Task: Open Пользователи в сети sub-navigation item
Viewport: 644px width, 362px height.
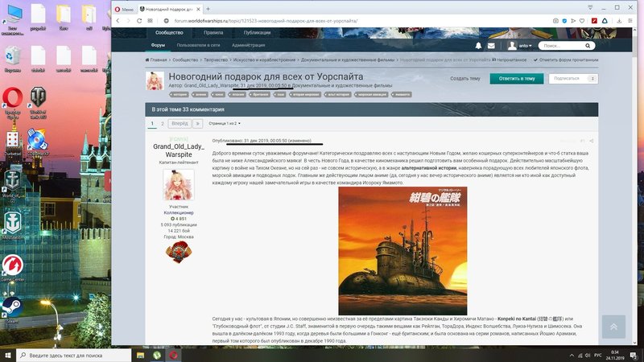Action: click(x=198, y=45)
